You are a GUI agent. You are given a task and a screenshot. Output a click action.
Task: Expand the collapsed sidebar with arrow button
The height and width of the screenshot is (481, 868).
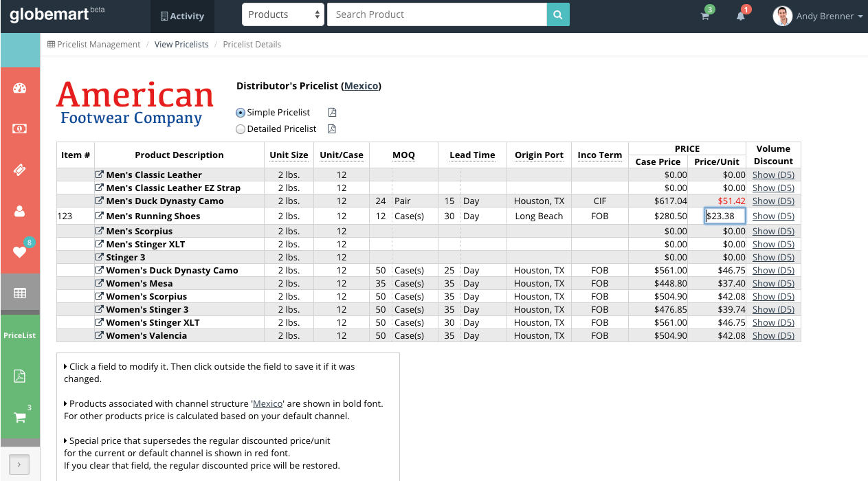click(x=19, y=465)
